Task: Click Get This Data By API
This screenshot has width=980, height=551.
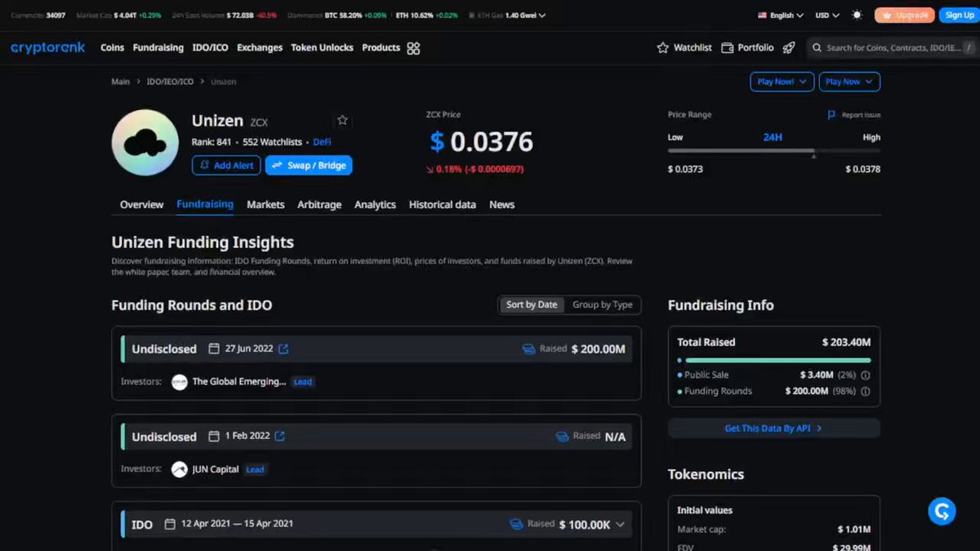Action: [x=774, y=429]
